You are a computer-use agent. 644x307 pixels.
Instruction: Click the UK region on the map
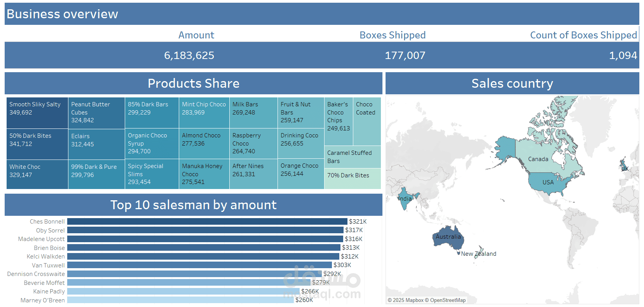(623, 165)
